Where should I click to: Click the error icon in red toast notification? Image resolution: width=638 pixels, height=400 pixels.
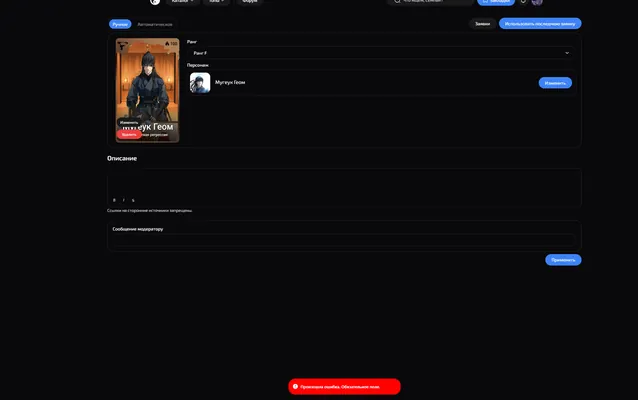click(295, 387)
